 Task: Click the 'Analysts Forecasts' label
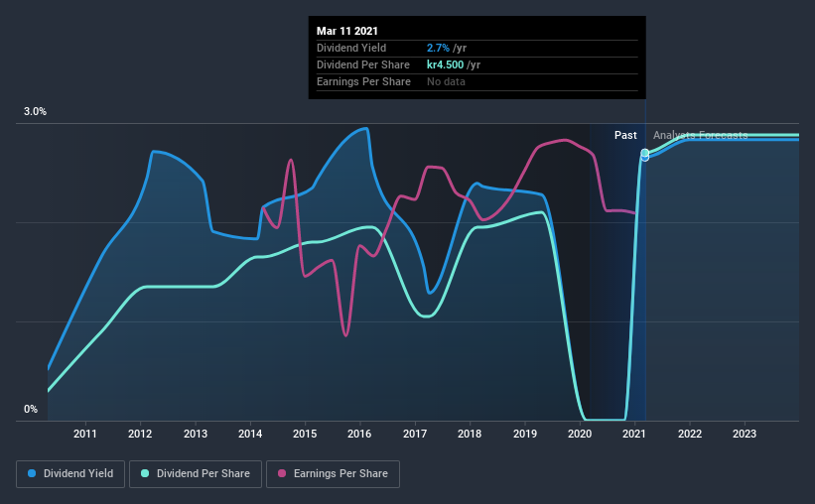(700, 135)
